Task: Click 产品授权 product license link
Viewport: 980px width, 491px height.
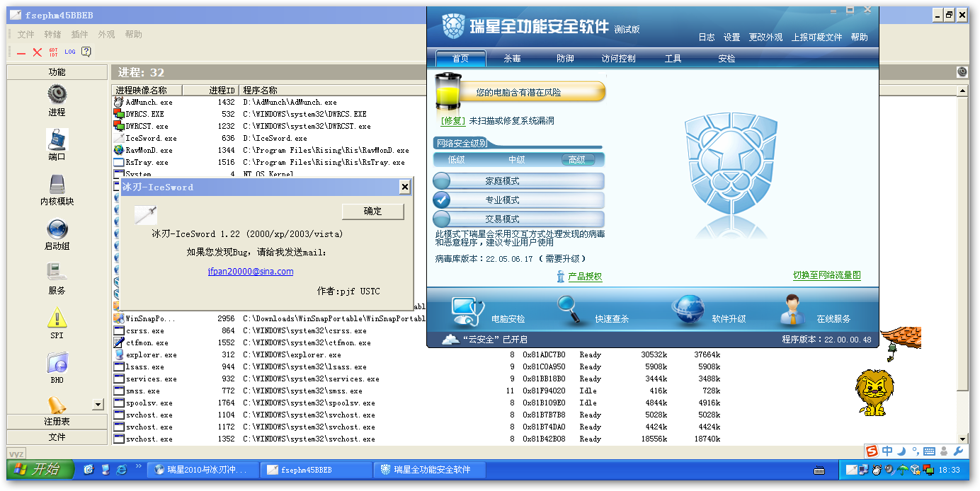Action: 585,277
